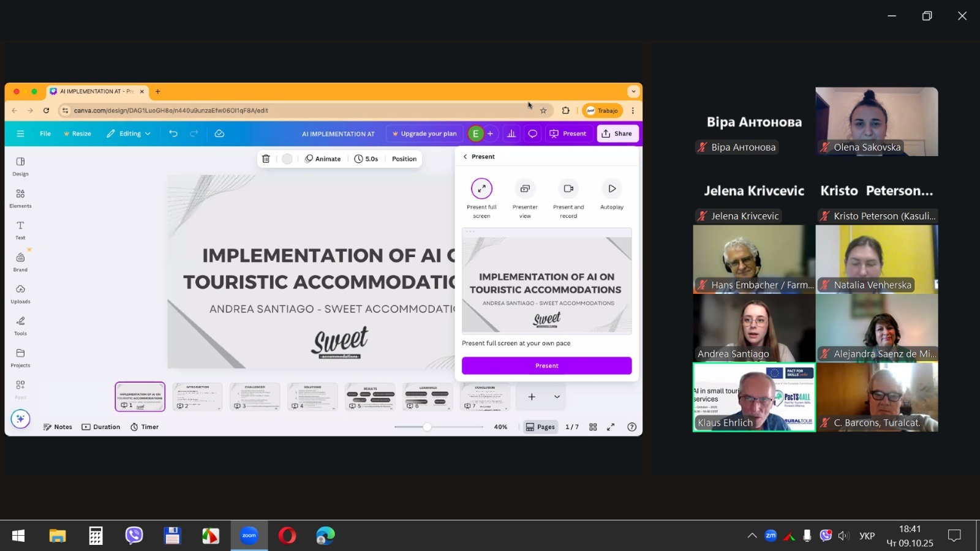Choose the Autoplay presentation mode

point(611,189)
